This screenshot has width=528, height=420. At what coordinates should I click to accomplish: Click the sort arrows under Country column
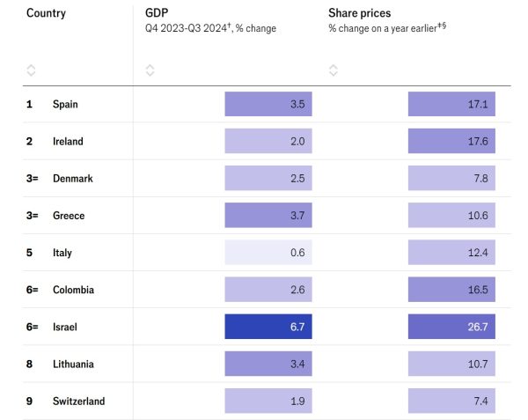coord(32,70)
